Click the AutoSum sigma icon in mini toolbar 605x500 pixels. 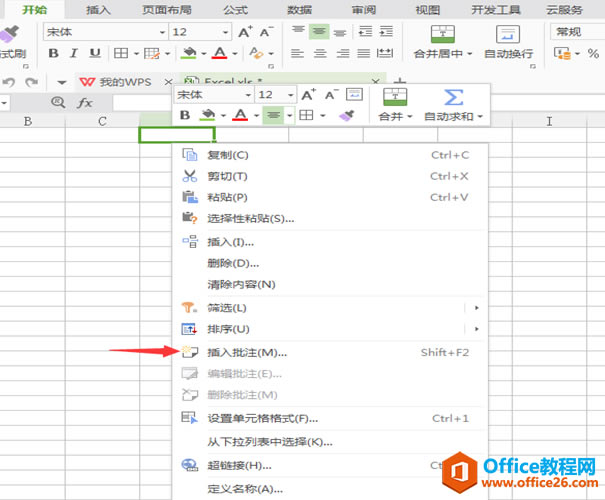point(453,97)
